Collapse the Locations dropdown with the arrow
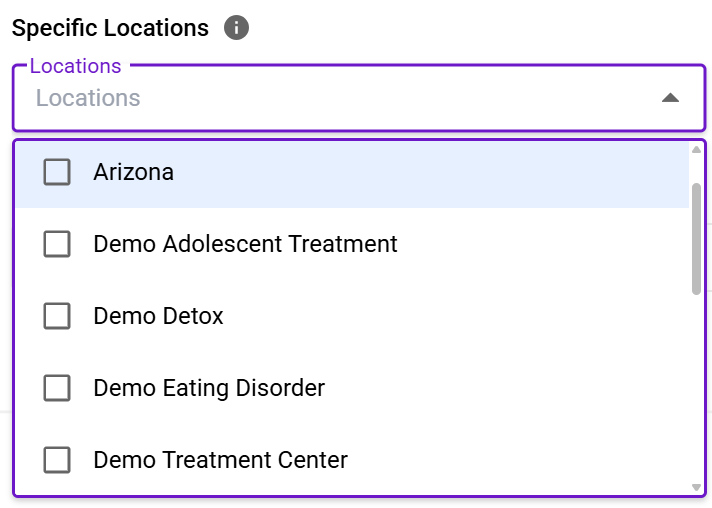 click(670, 98)
